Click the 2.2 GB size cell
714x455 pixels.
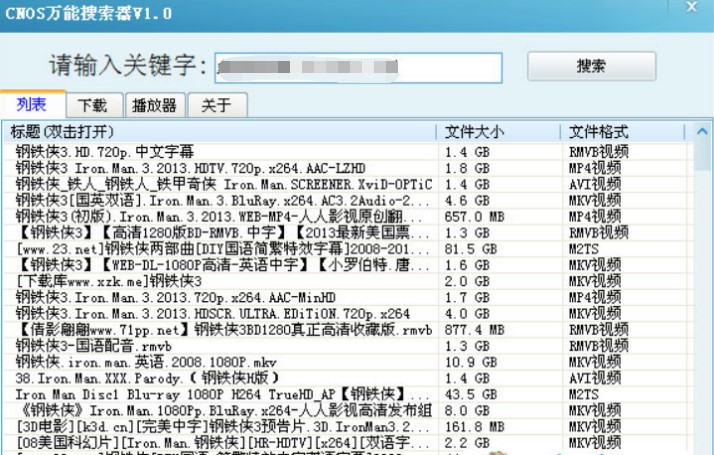point(467,443)
